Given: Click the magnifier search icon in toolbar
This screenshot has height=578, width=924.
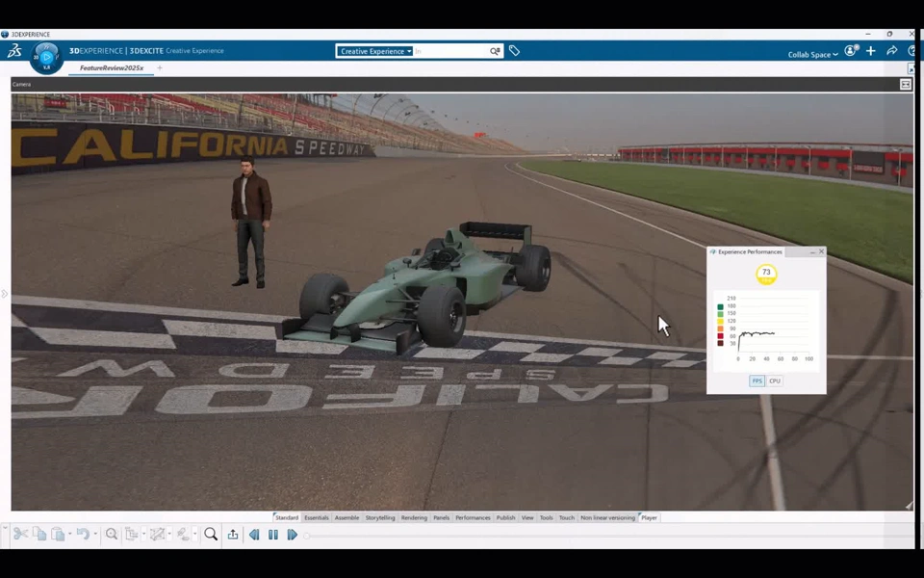Looking at the screenshot, I should click(x=211, y=535).
